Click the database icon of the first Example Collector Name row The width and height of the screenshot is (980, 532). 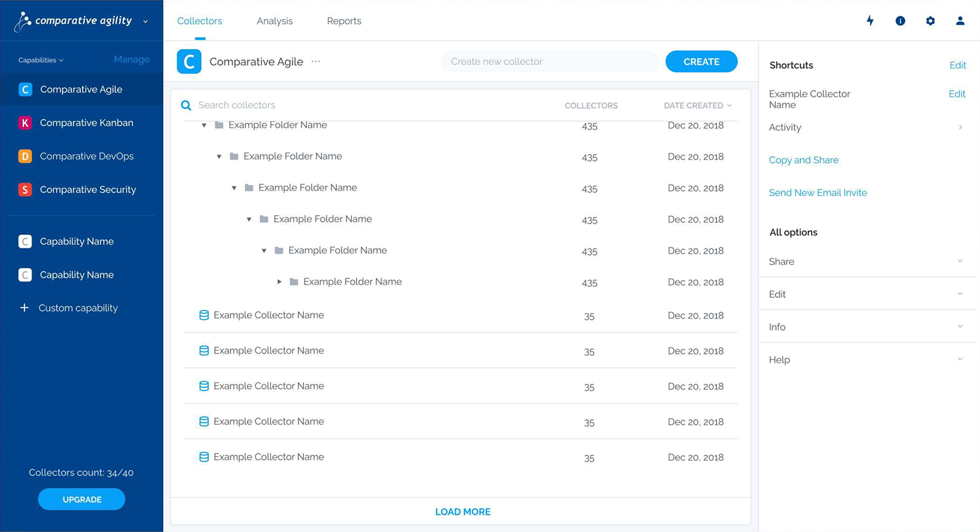204,315
